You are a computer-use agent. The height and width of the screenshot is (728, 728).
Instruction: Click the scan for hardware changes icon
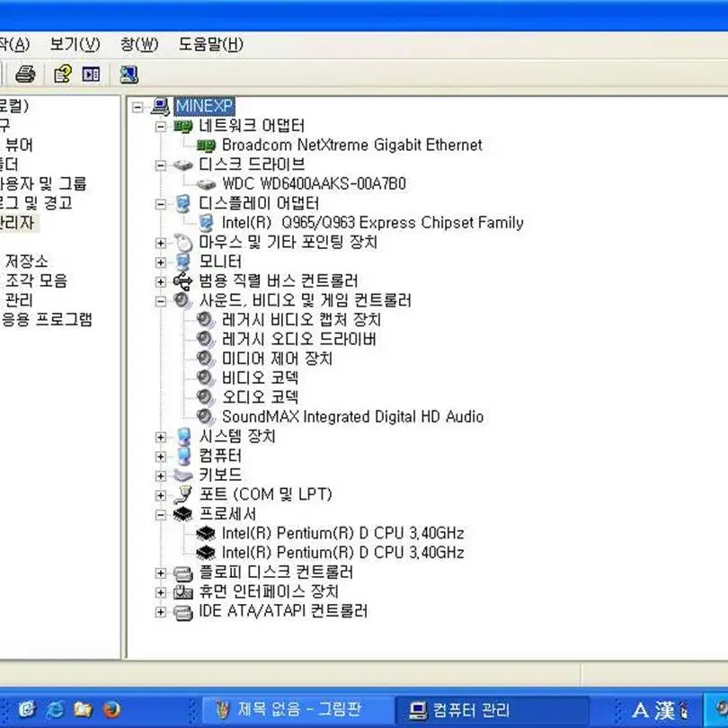(129, 75)
